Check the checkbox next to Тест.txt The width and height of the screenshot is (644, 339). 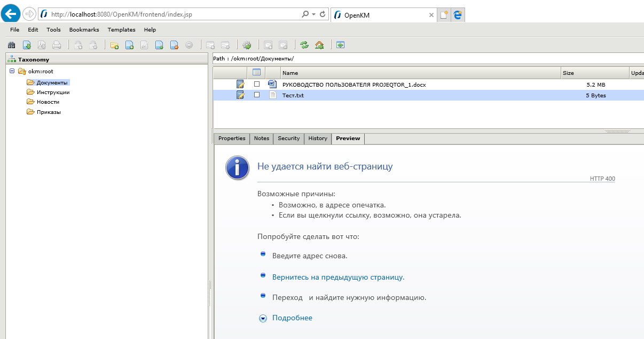pos(257,95)
